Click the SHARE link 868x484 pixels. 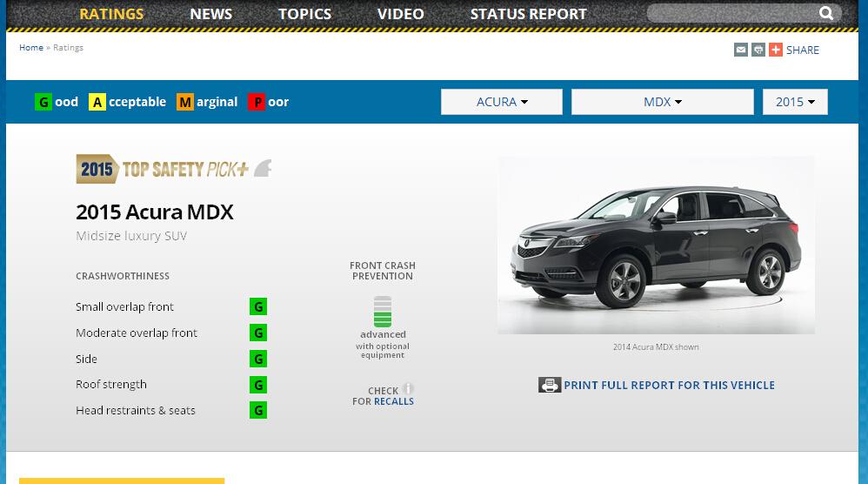[803, 50]
